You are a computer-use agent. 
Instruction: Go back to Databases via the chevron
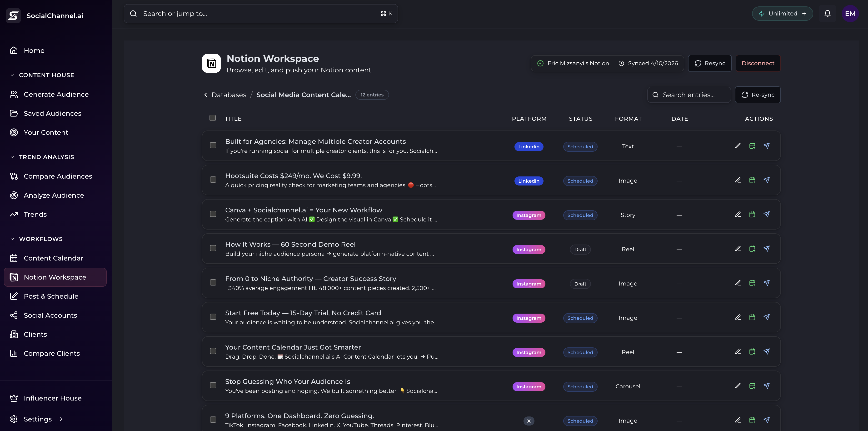(206, 95)
